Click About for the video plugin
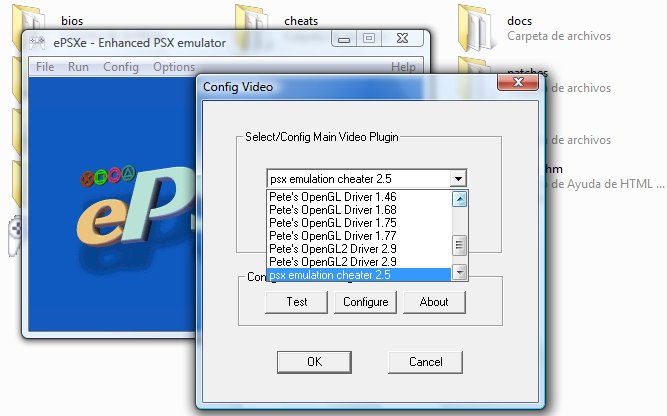This screenshot has width=667, height=416. (434, 301)
